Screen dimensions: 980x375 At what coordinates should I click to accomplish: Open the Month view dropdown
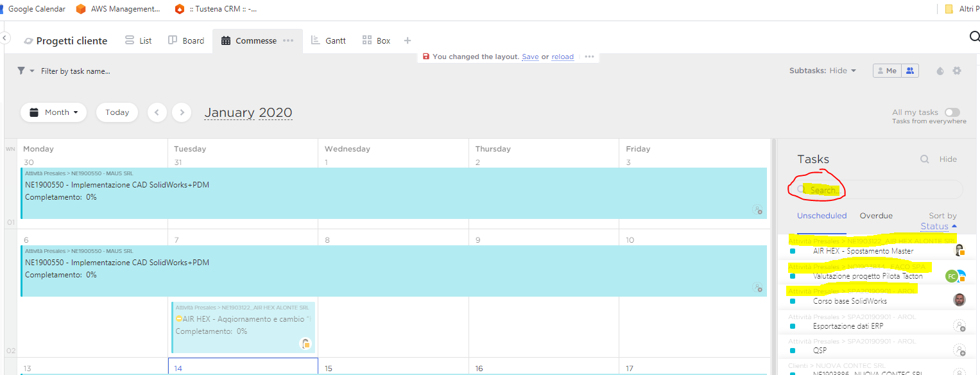(x=54, y=112)
